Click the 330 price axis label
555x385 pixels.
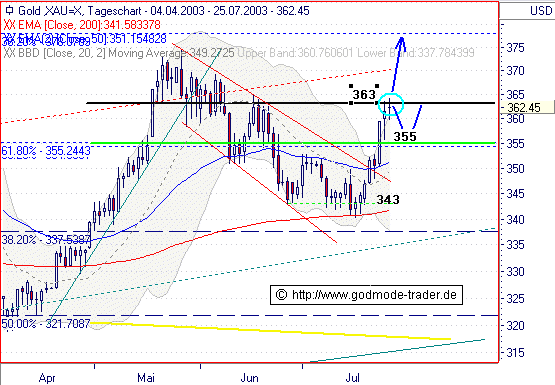[x=515, y=272]
